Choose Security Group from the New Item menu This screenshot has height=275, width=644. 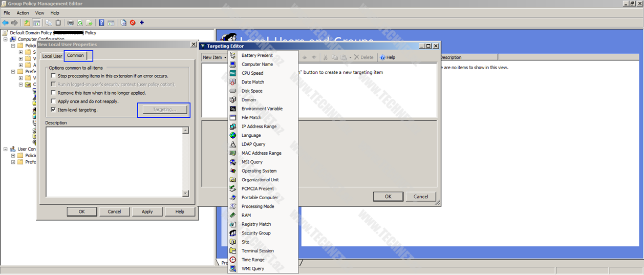256,233
